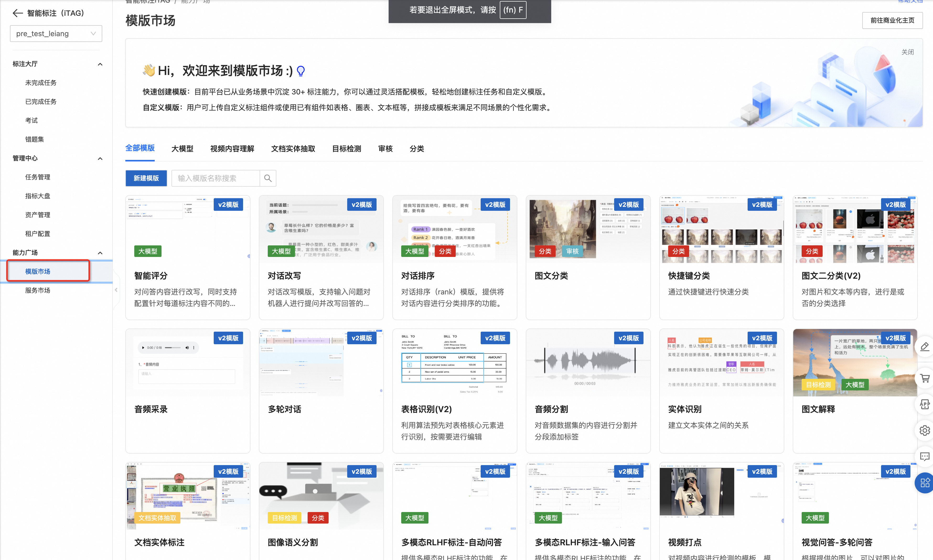Image resolution: width=933 pixels, height=560 pixels.
Task: Click the 大模型 tag on 智能评分 card
Action: (148, 251)
